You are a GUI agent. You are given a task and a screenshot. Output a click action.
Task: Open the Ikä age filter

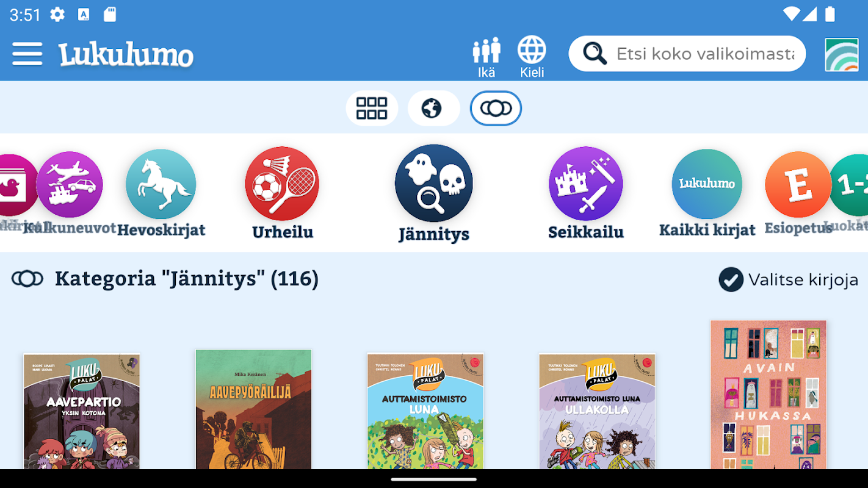[486, 57]
